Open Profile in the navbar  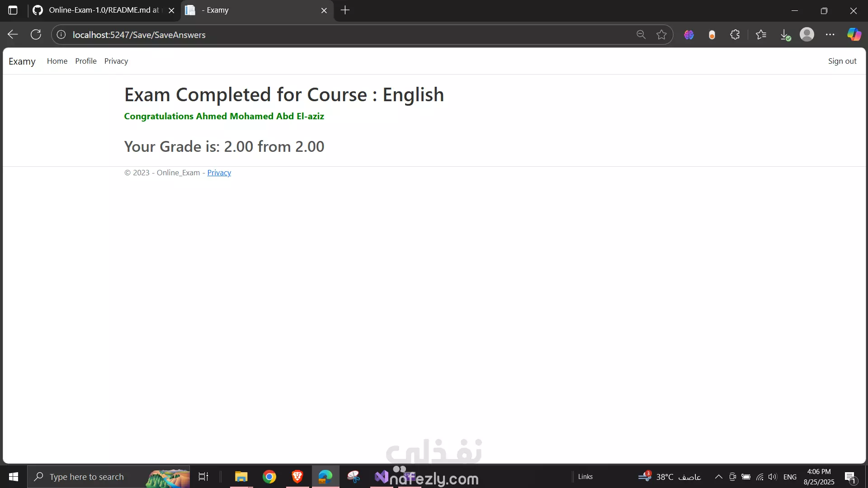coord(86,61)
